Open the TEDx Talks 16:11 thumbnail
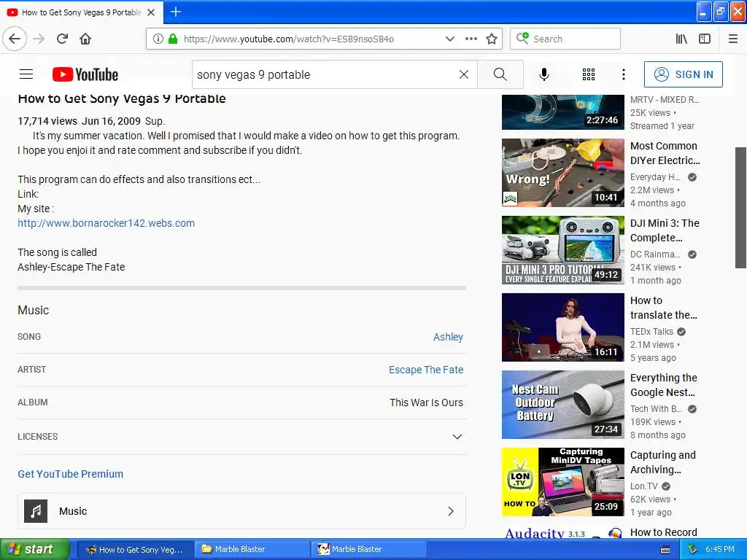This screenshot has height=560, width=747. (562, 327)
